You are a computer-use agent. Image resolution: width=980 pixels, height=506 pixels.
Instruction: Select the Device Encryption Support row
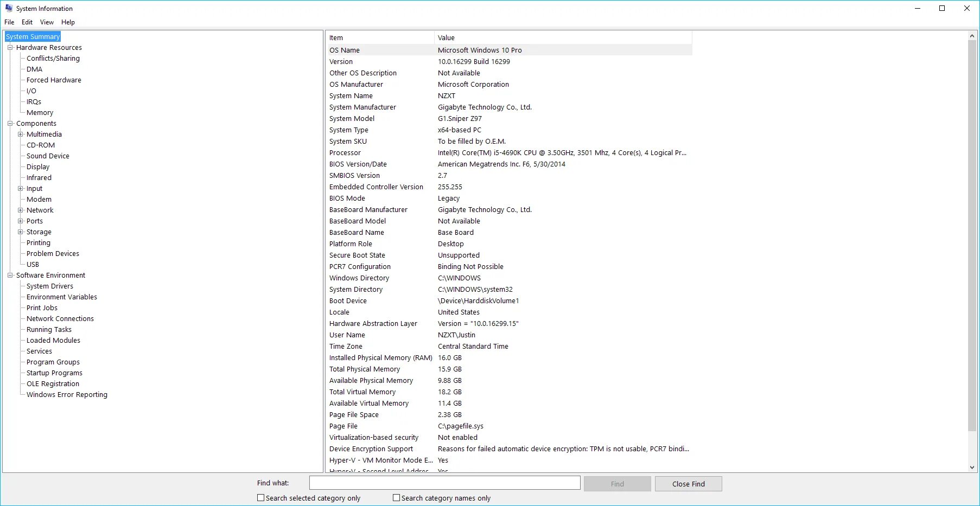click(x=509, y=449)
